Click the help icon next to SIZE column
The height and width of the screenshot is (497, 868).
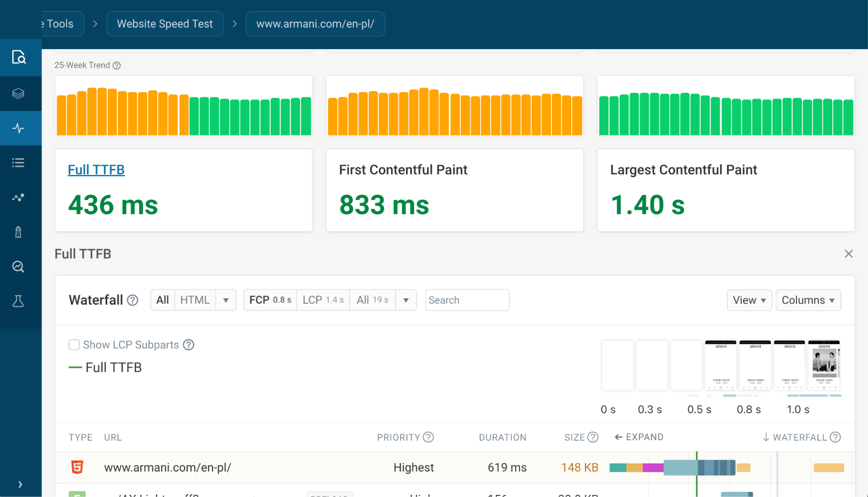(593, 437)
